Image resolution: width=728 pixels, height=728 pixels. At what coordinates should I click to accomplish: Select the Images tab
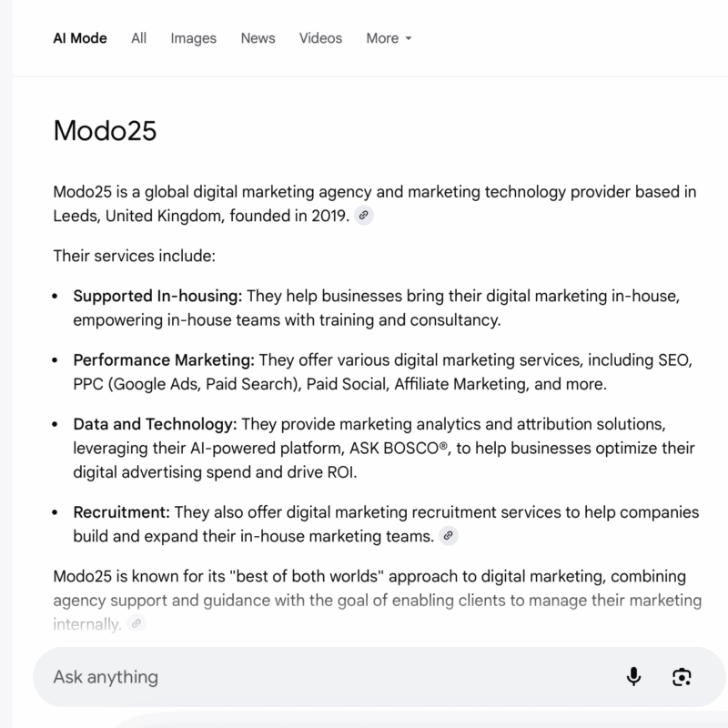tap(193, 38)
